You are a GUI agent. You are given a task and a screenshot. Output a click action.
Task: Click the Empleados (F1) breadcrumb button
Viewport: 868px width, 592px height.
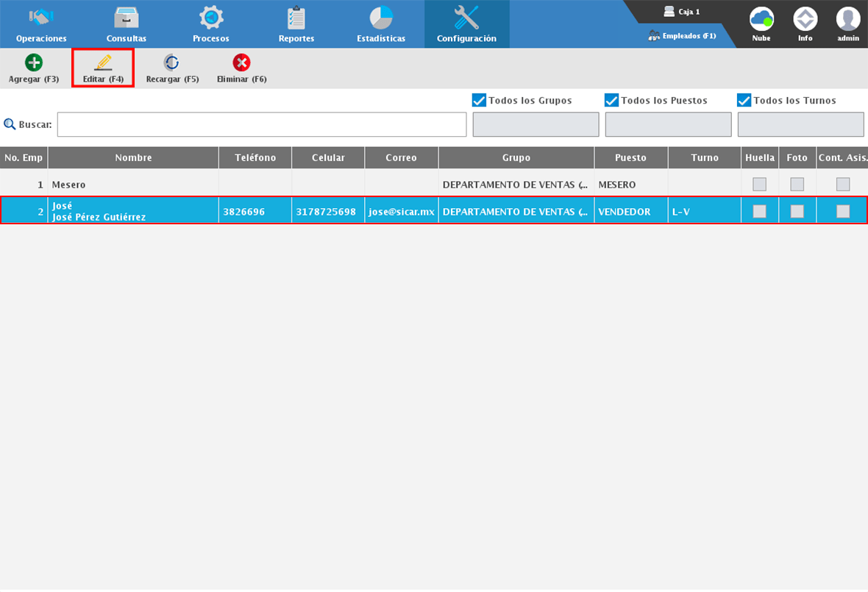[x=682, y=35]
